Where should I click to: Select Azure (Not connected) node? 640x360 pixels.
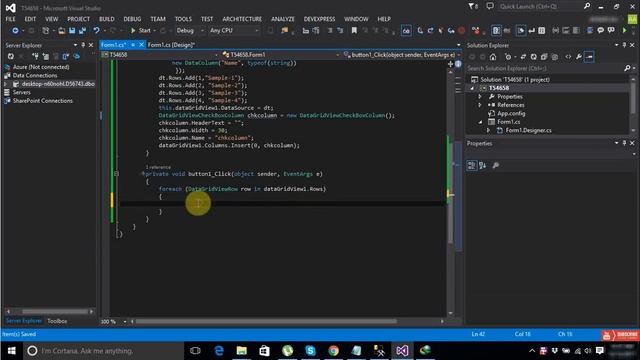pos(41,67)
